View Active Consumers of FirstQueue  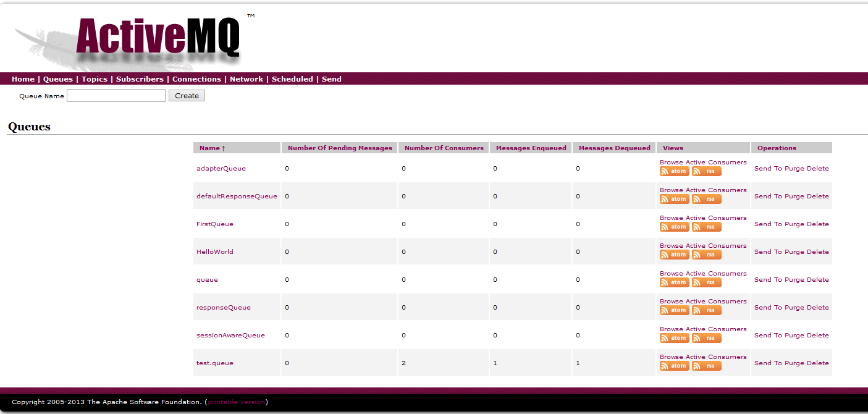pyautogui.click(x=716, y=218)
